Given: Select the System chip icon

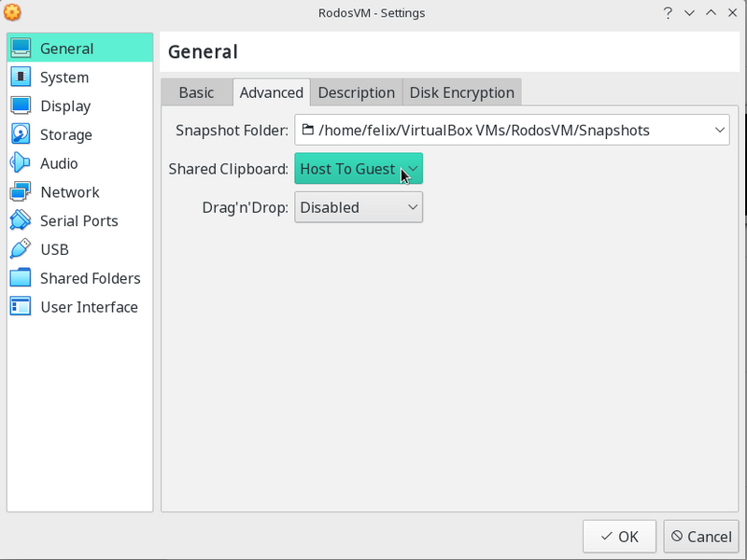Looking at the screenshot, I should (x=21, y=77).
